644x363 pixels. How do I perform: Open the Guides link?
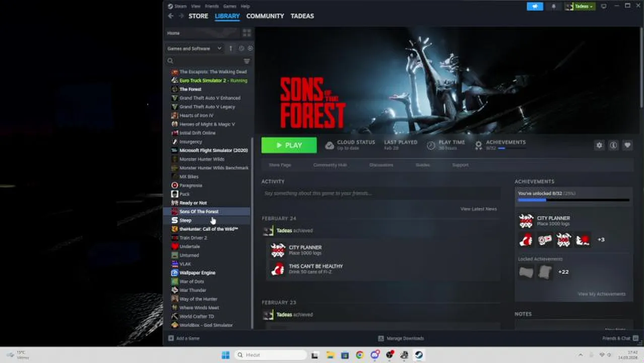[x=422, y=165]
